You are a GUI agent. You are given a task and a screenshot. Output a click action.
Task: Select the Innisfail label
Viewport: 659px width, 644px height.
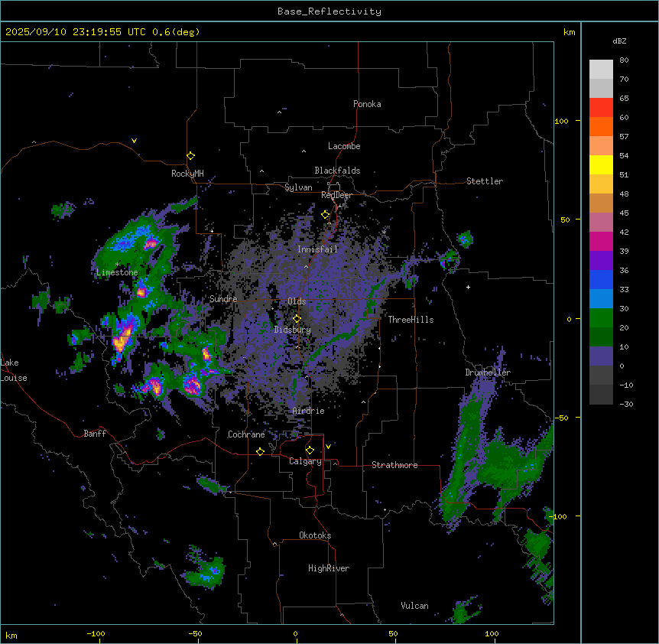click(317, 249)
